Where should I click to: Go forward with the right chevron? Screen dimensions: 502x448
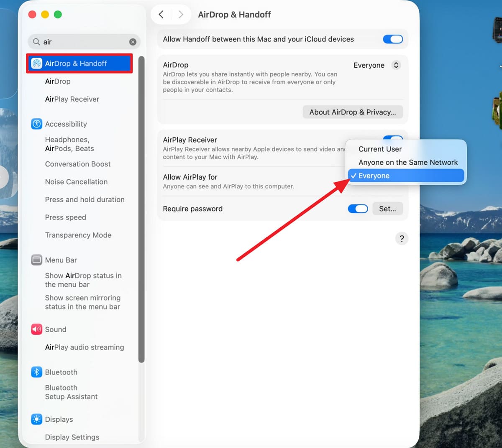pyautogui.click(x=181, y=15)
